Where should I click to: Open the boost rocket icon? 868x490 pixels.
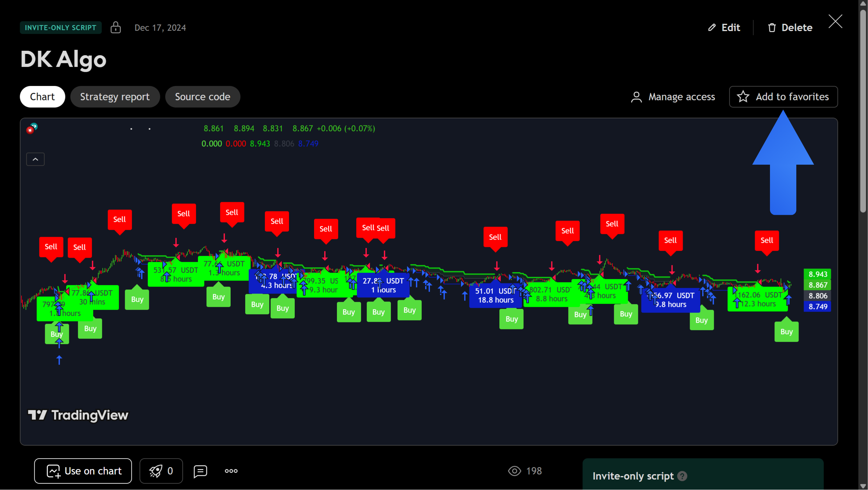(x=155, y=471)
